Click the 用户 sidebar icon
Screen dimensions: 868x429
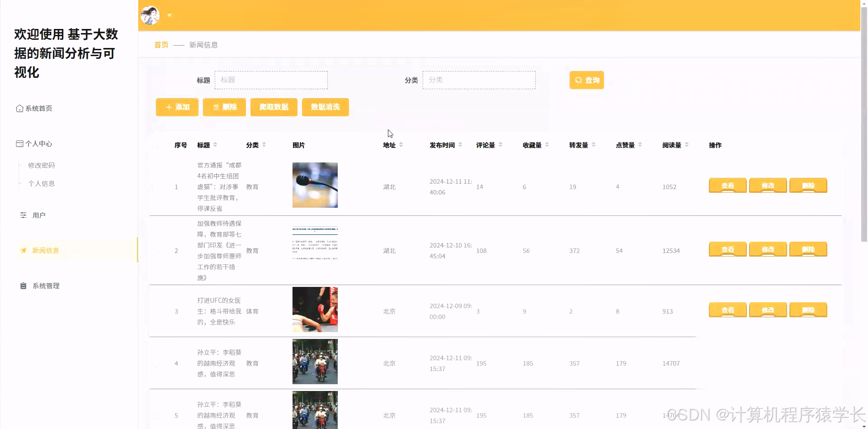tap(23, 215)
